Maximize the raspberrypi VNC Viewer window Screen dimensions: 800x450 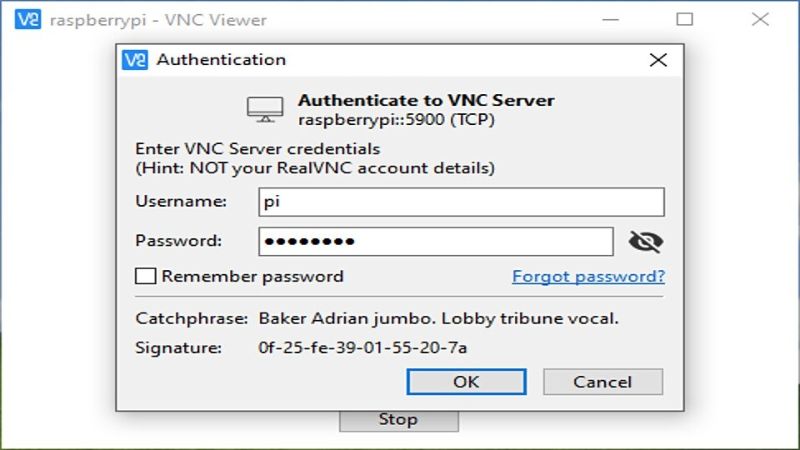[685, 19]
